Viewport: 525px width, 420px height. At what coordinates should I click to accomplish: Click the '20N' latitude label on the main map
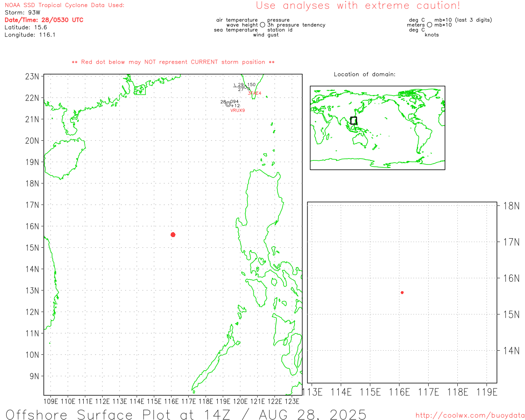pyautogui.click(x=32, y=141)
